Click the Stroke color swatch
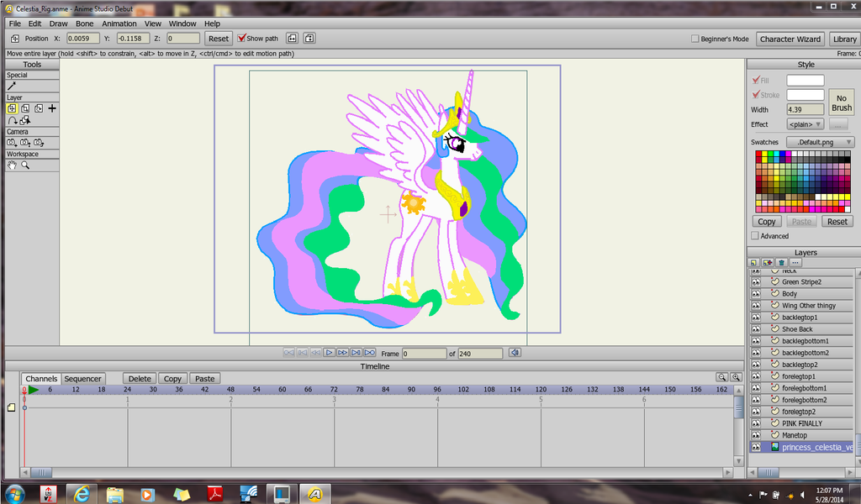 (x=806, y=95)
